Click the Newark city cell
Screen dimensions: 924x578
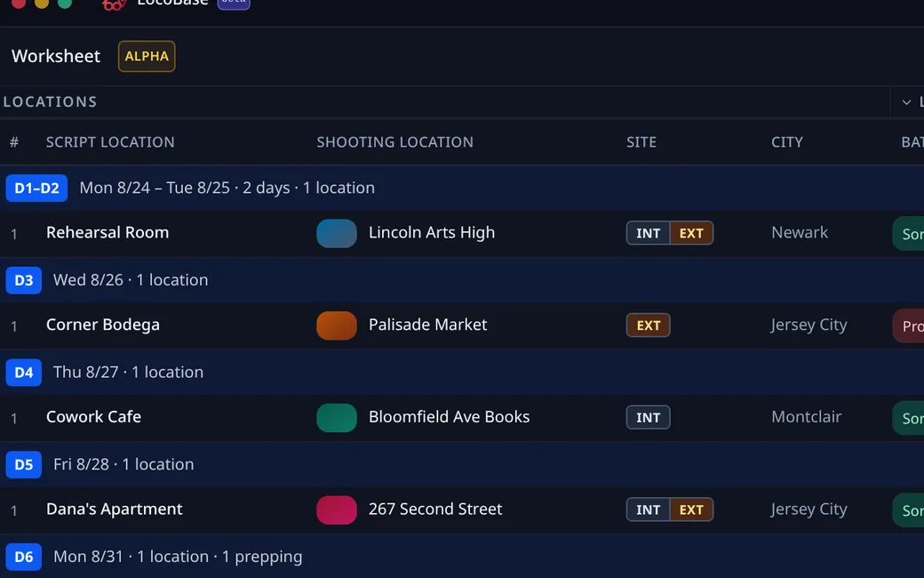(x=800, y=232)
